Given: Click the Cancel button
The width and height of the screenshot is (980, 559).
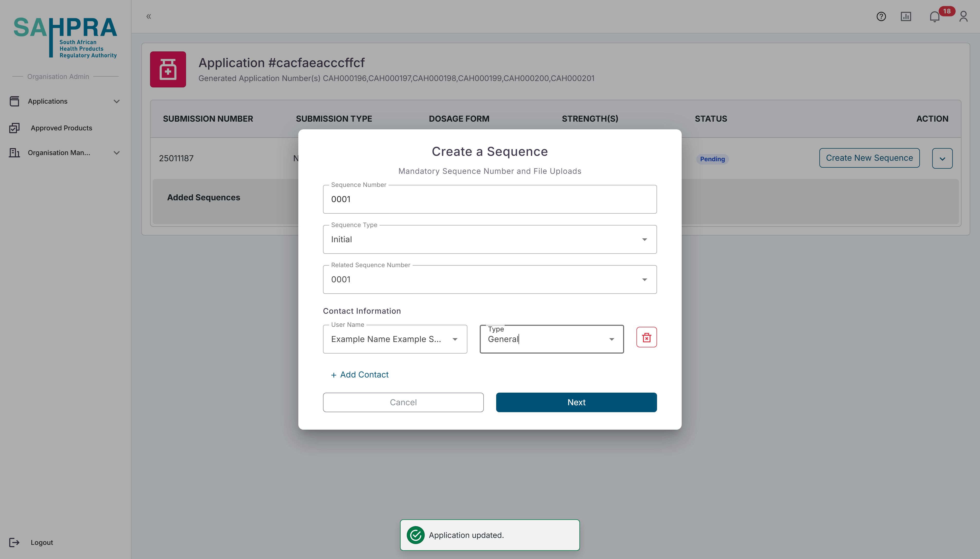Looking at the screenshot, I should coord(403,402).
